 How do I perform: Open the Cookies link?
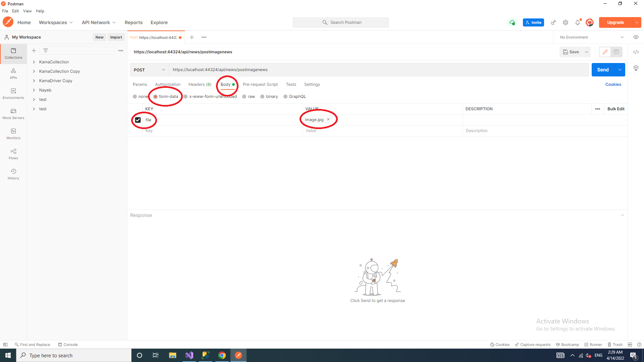613,84
